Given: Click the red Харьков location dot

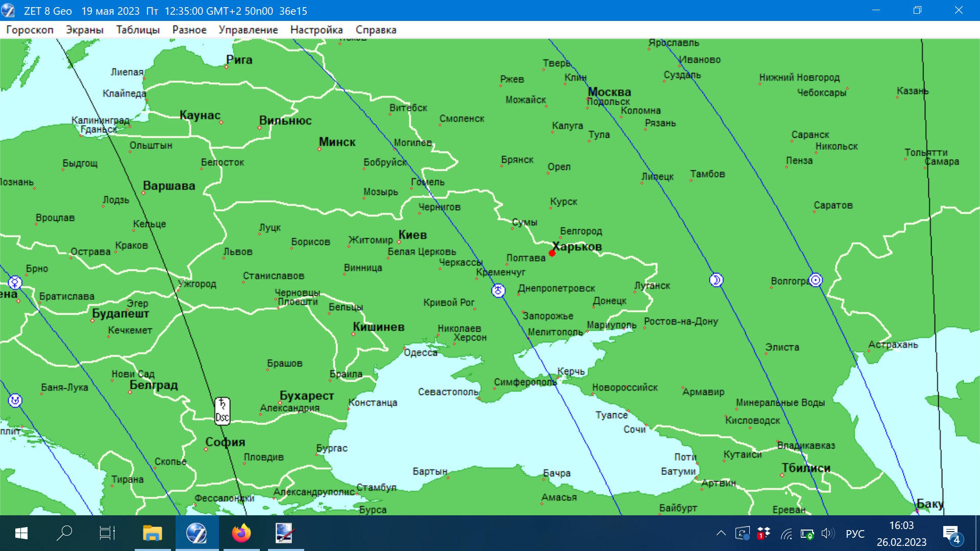Looking at the screenshot, I should [x=552, y=253].
